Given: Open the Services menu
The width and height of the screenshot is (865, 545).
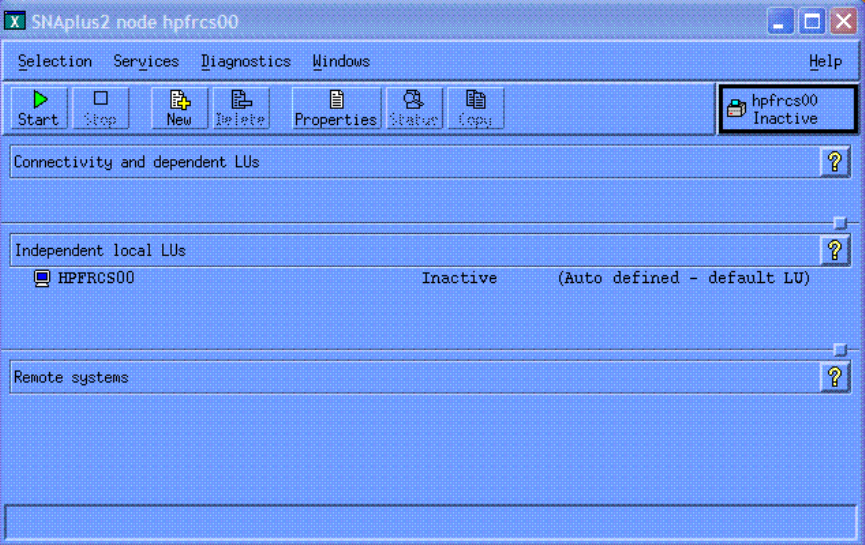Looking at the screenshot, I should tap(146, 61).
